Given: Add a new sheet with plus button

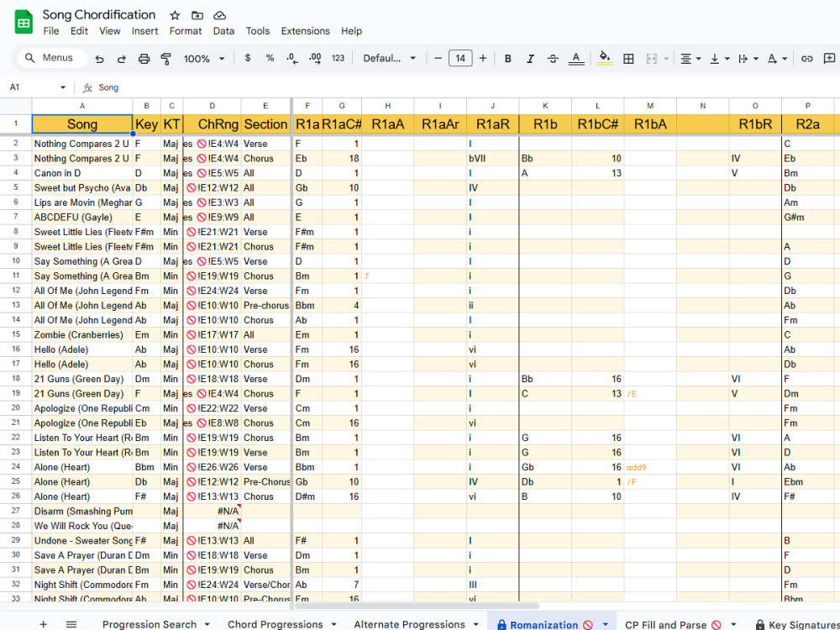Looking at the screenshot, I should coord(44,624).
